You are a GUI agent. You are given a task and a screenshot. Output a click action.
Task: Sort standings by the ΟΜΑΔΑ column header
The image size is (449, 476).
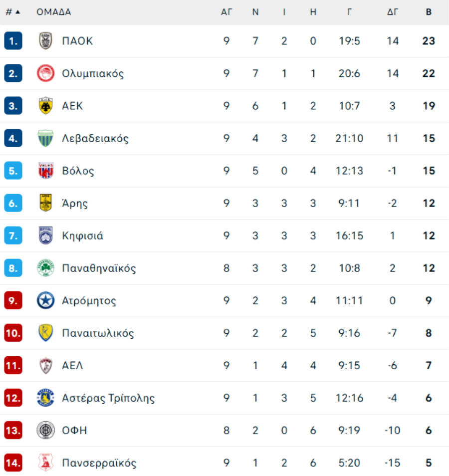coord(54,12)
